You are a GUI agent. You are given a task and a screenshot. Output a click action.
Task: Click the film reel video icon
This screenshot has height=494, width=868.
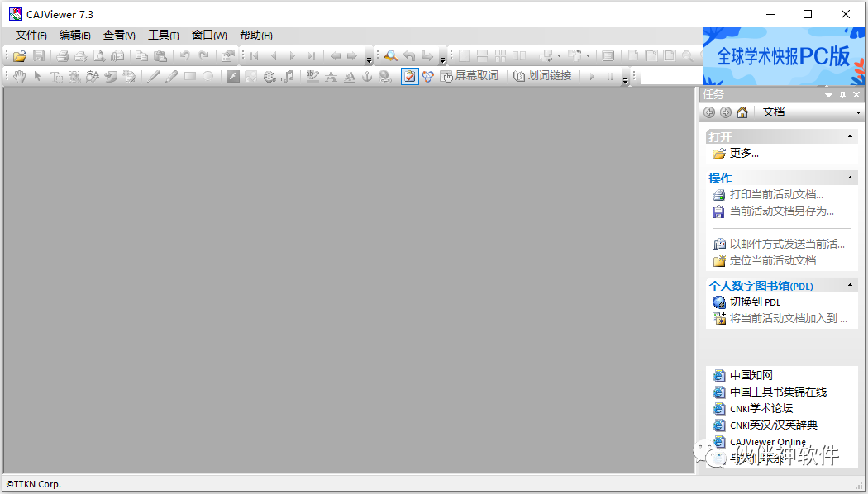coord(269,76)
